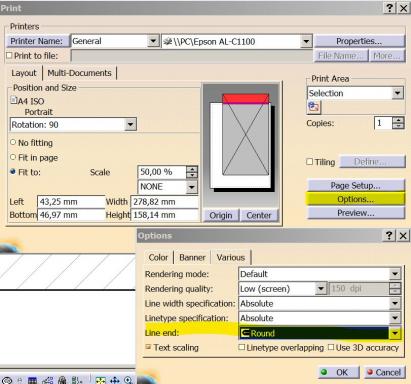Close the Options dialog with X

(x=403, y=236)
